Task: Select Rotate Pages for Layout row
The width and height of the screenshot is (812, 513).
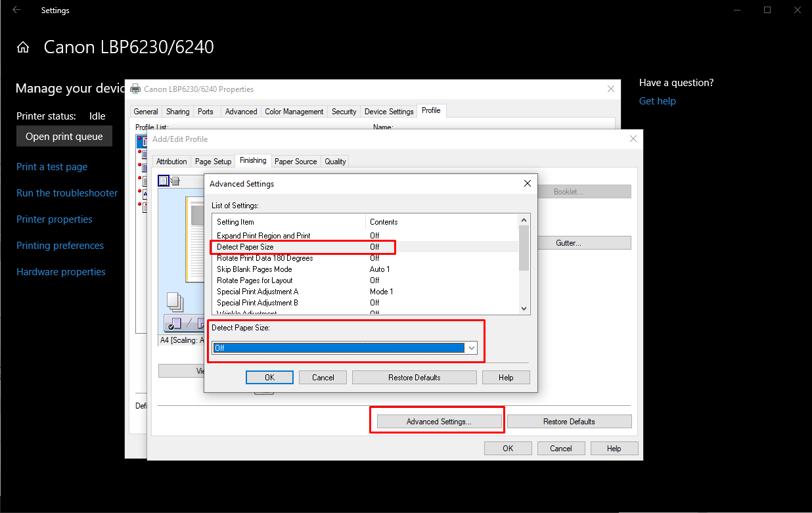Action: point(365,280)
